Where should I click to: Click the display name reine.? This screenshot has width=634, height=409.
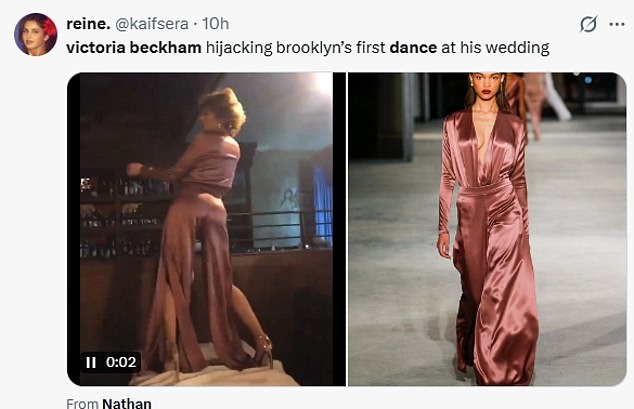point(87,23)
